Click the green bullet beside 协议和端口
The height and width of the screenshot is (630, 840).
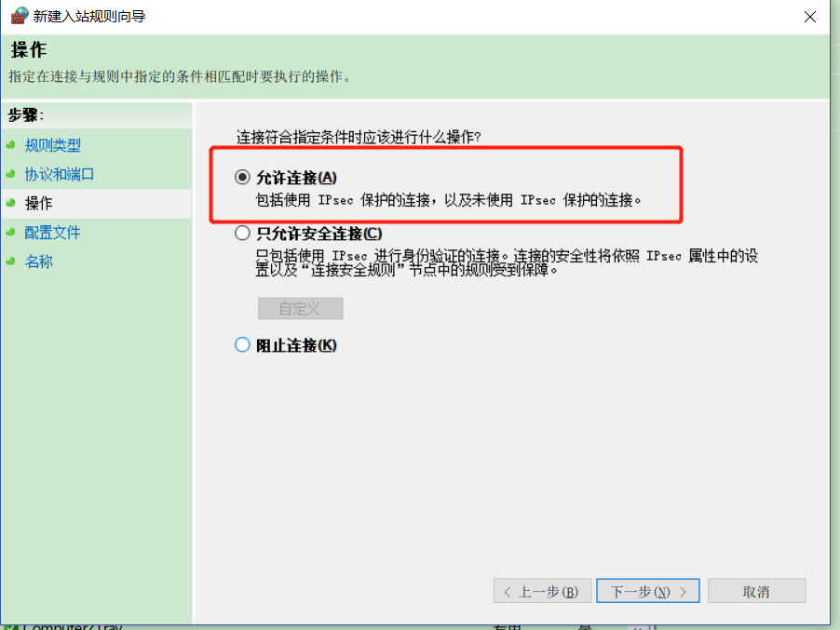(x=10, y=174)
